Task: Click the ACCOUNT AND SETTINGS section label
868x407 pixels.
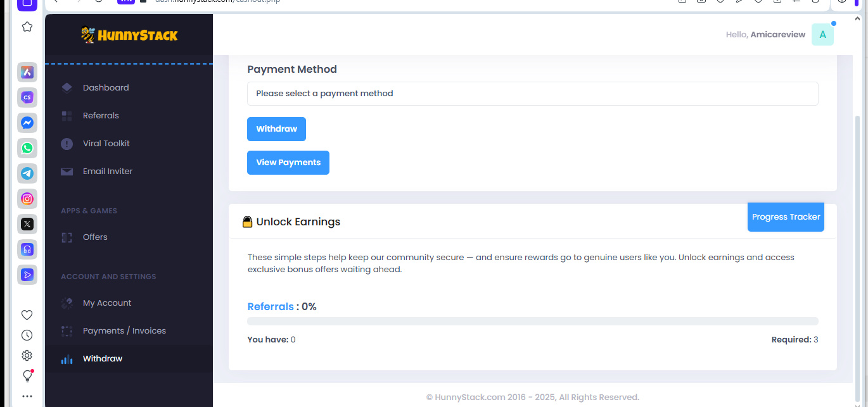Action: [108, 277]
